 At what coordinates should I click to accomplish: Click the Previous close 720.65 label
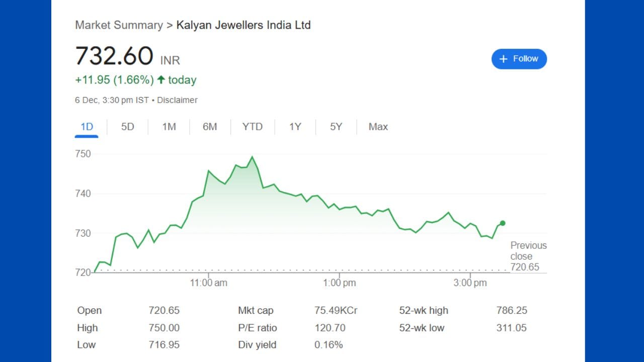528,256
